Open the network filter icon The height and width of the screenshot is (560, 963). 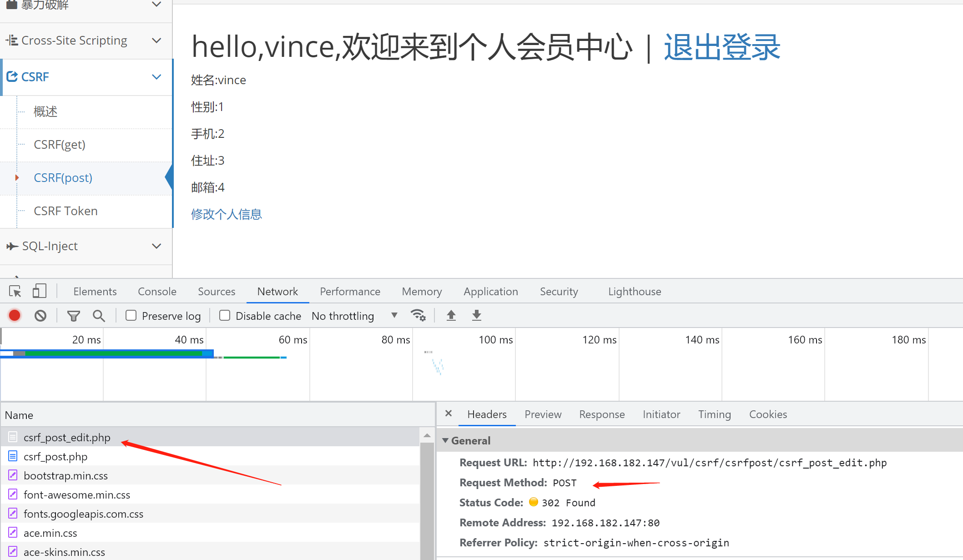(x=73, y=315)
